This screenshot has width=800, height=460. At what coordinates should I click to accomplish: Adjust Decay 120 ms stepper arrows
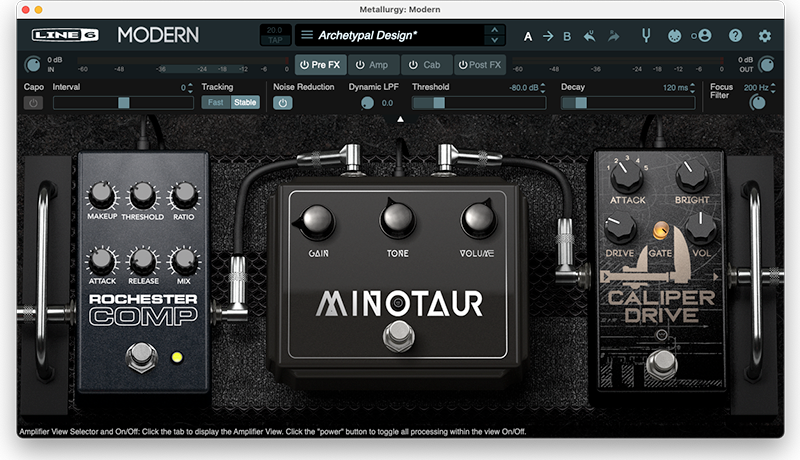[692, 88]
